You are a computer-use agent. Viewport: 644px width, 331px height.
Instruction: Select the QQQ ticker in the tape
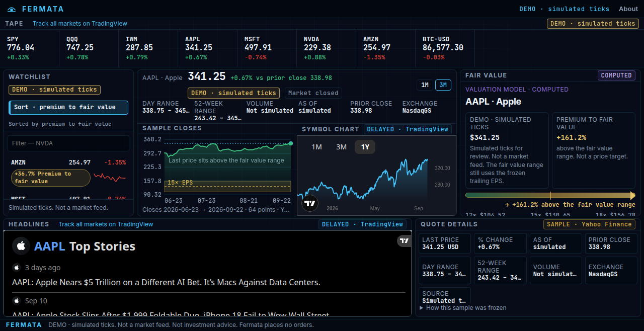pyautogui.click(x=90, y=48)
